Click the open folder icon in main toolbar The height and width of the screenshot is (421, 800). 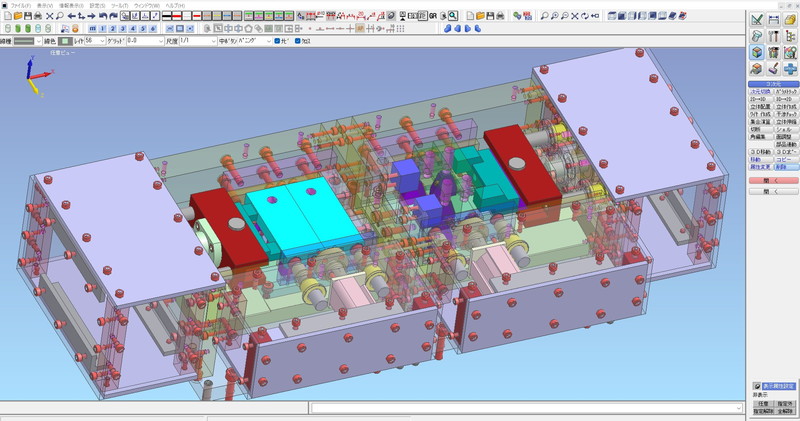tap(15, 17)
